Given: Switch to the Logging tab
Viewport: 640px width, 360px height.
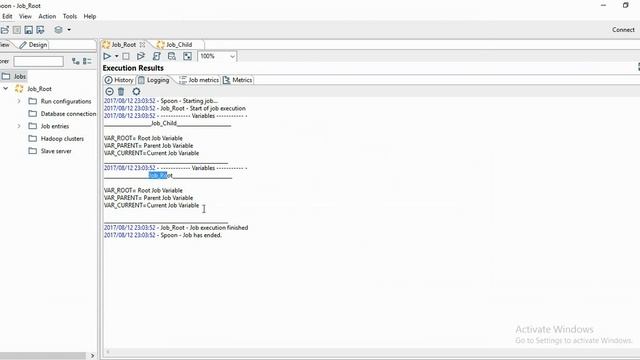Looking at the screenshot, I should tap(154, 80).
